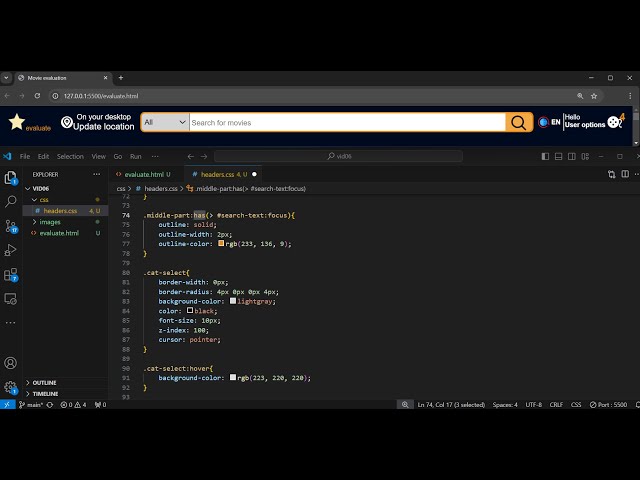Click the remote window indicator in status bar
Image resolution: width=640 pixels, height=480 pixels.
[7, 405]
